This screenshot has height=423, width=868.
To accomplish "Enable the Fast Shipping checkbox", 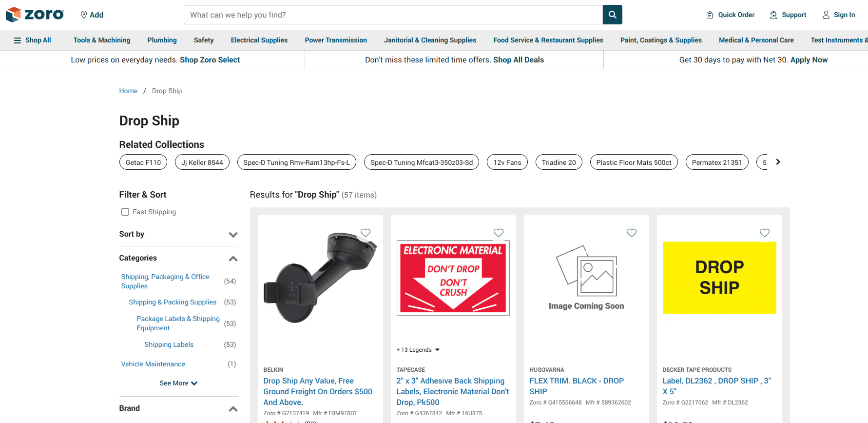I will (x=125, y=212).
